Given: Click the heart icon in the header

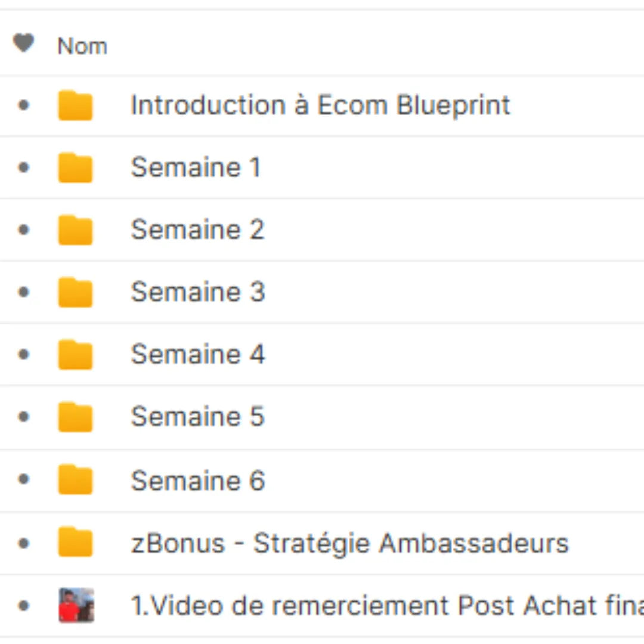Looking at the screenshot, I should tap(24, 43).
